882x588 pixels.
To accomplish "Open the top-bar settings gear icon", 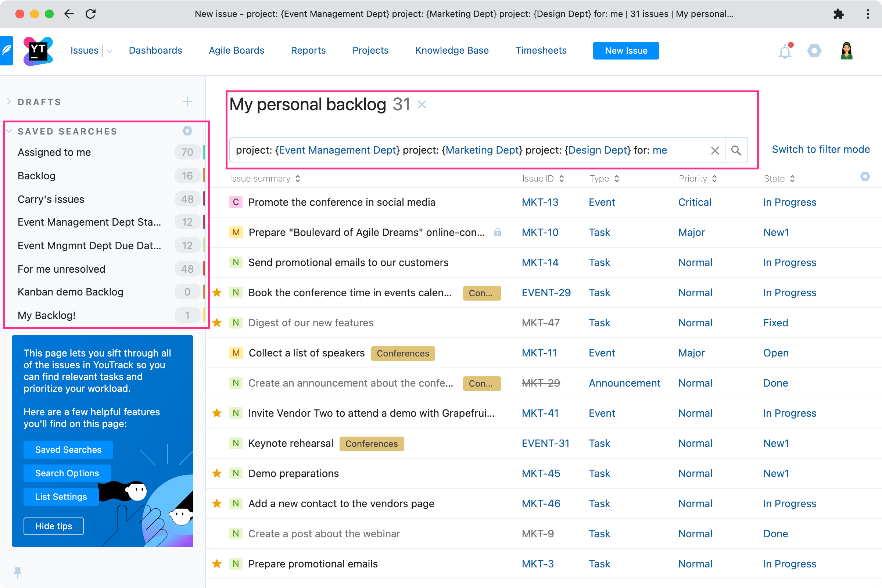I will (x=814, y=51).
